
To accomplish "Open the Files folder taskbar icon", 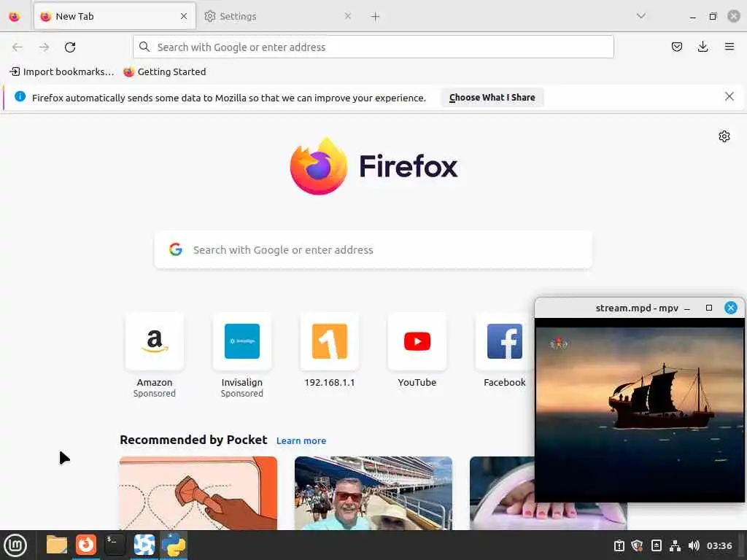I will 57,545.
